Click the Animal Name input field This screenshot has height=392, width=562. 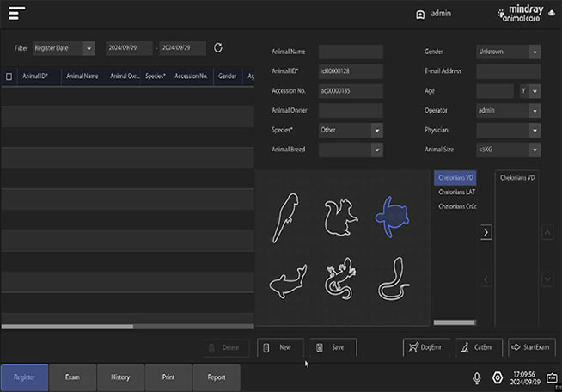point(351,52)
